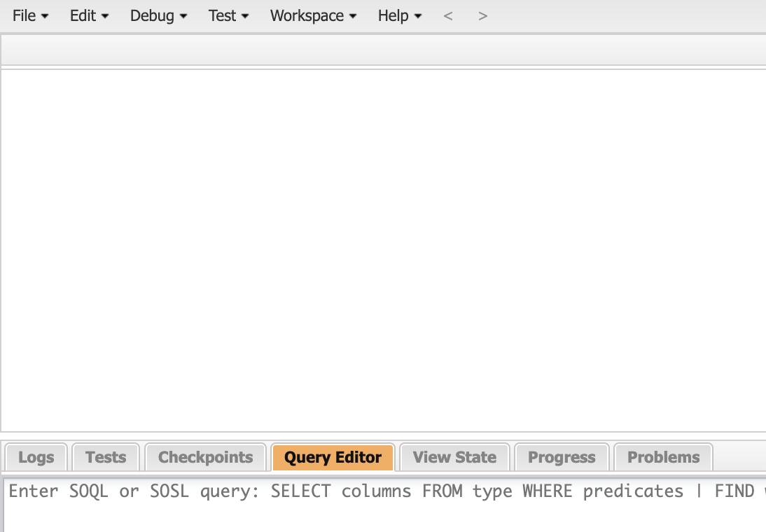
Task: Select the Query Editor tab
Action: coord(333,457)
